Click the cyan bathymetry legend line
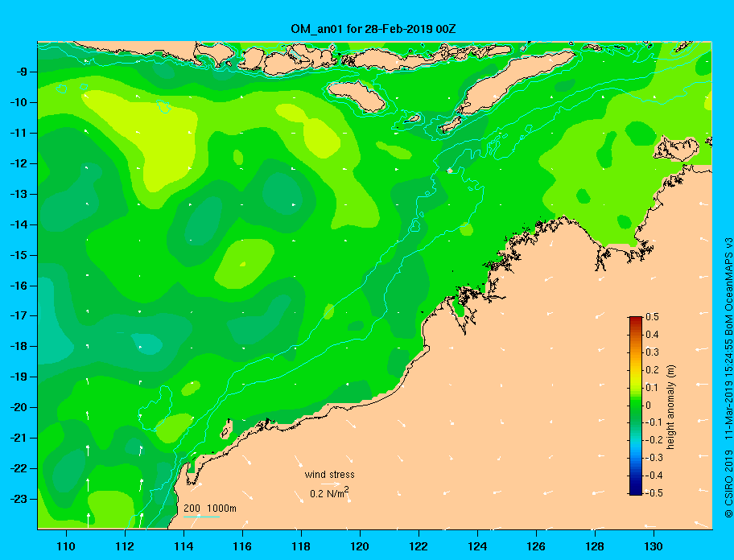The width and height of the screenshot is (734, 560). [201, 517]
